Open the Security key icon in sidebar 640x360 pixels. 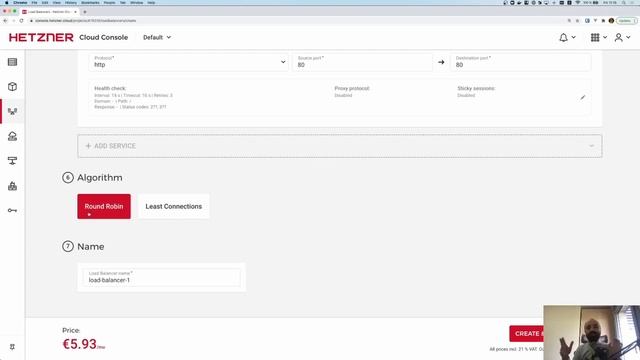[12, 211]
